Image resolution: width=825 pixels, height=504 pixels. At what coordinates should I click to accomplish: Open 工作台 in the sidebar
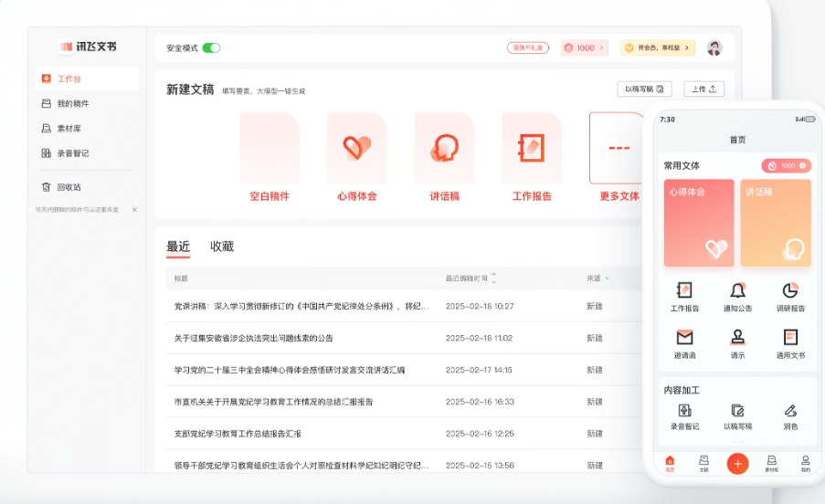pos(88,79)
